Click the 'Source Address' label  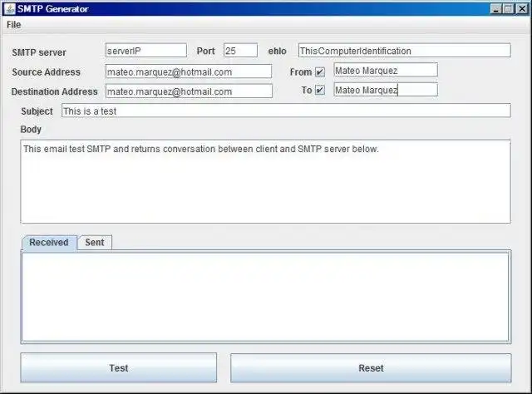click(x=47, y=72)
